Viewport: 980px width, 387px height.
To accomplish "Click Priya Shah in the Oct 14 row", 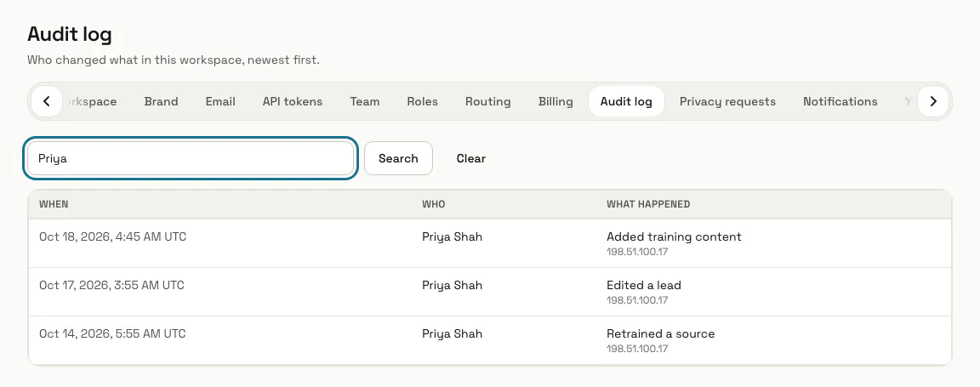I will [x=452, y=333].
